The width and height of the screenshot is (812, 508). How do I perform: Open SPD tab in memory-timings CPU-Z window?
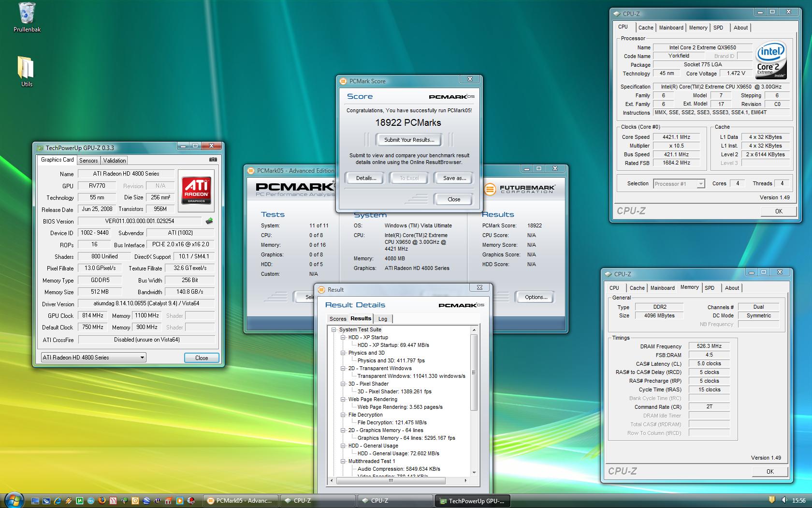coord(710,288)
